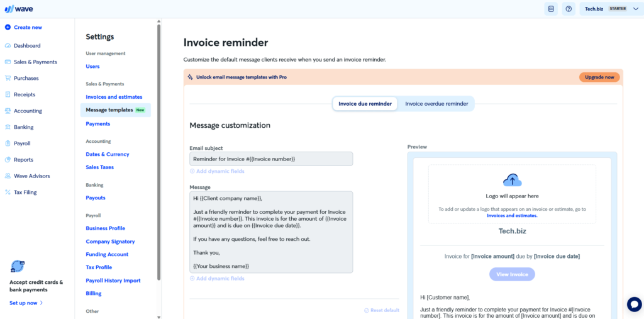Select the Invoice due reminder tab

pos(365,104)
